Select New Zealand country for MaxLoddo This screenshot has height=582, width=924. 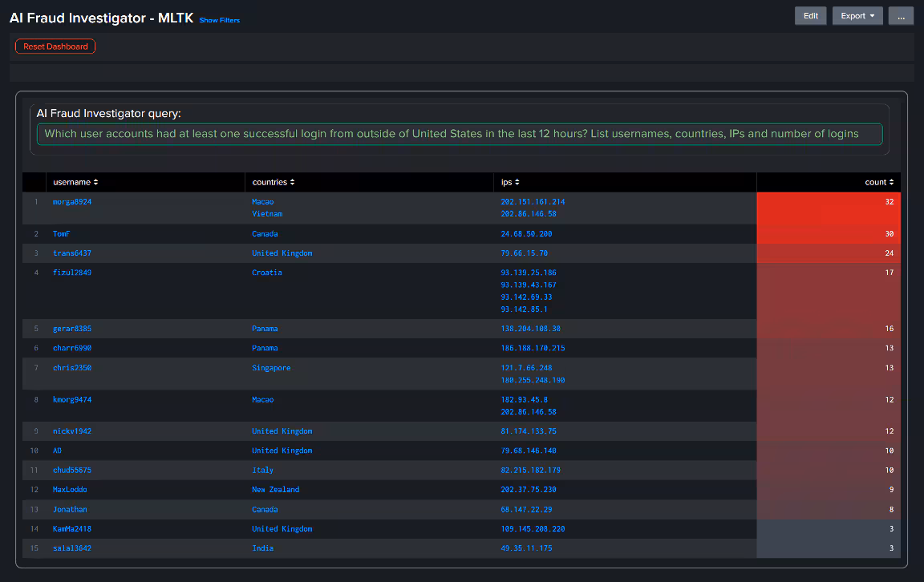pos(275,490)
